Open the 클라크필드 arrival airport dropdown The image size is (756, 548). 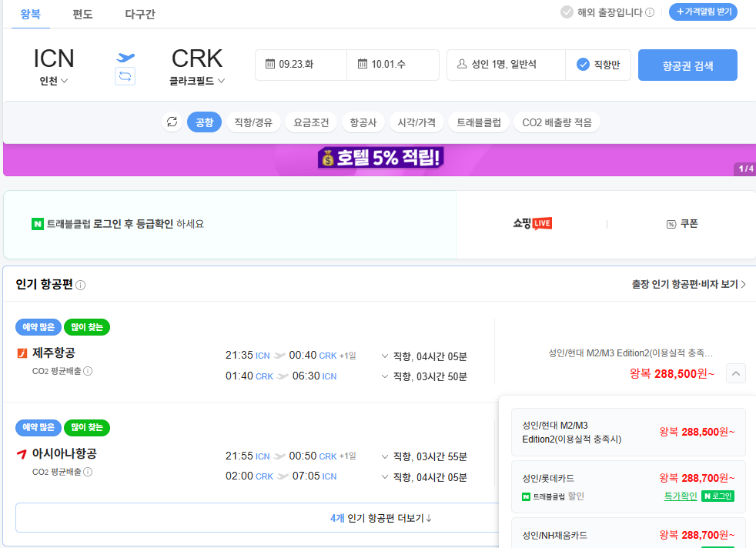tap(197, 81)
